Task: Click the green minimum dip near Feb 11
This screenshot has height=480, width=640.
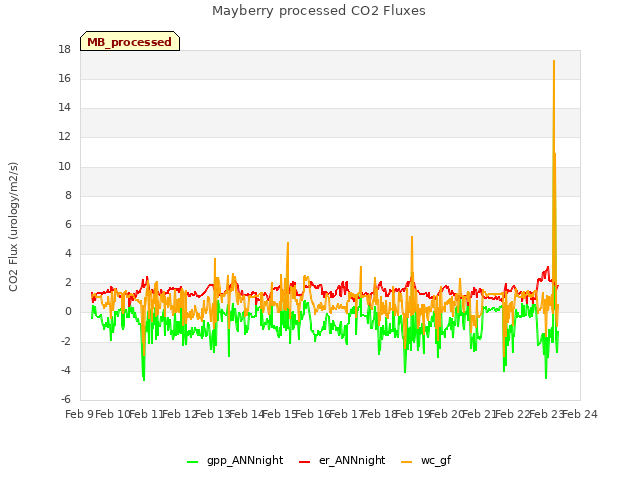Action: (x=144, y=380)
